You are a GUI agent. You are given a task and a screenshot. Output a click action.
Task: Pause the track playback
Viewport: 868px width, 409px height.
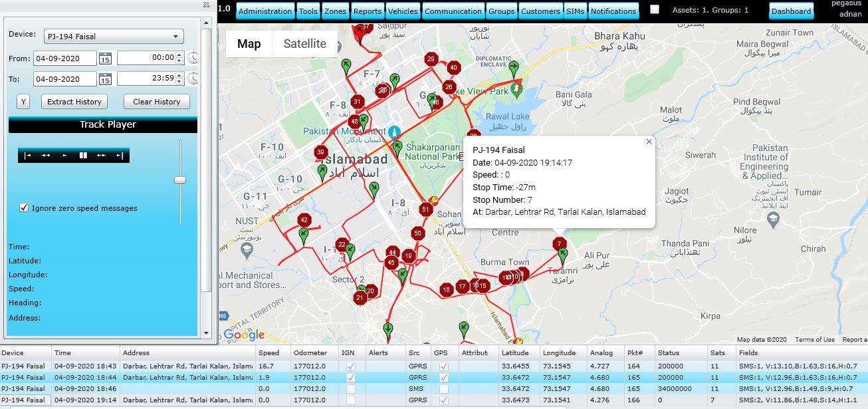(x=83, y=156)
